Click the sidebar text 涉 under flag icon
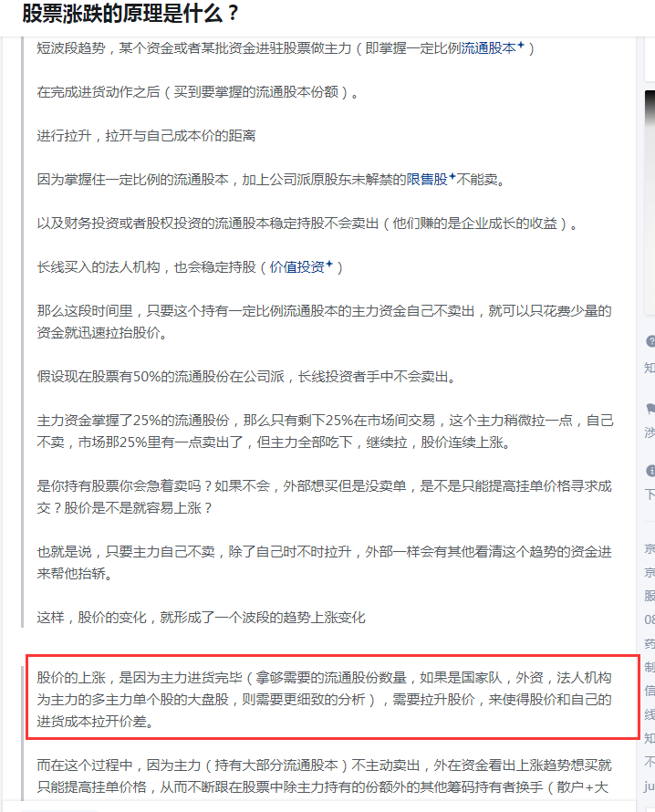The width and height of the screenshot is (655, 812). tap(650, 432)
